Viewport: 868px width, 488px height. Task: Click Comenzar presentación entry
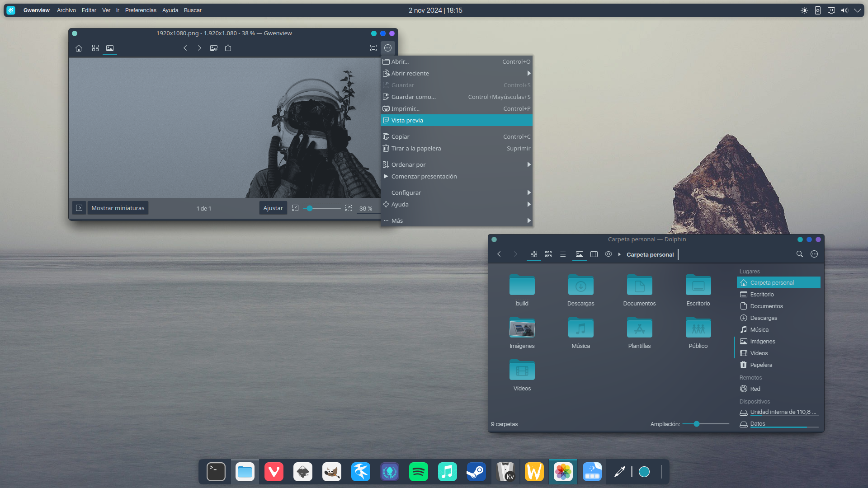(457, 176)
